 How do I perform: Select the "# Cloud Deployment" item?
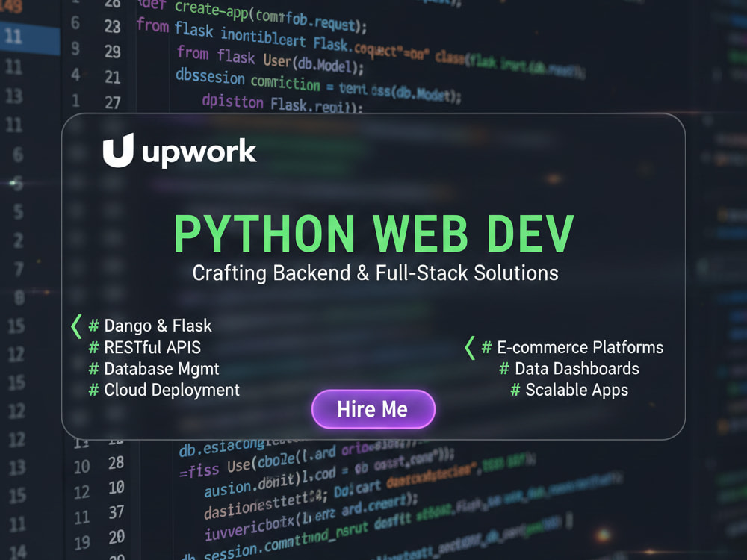(164, 390)
